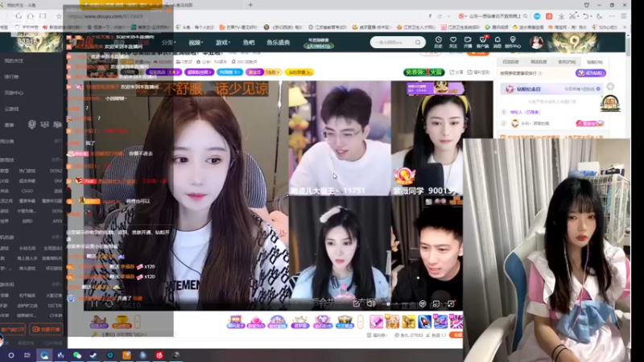Viewport: 644px width, 362px height.
Task: Open the browser screenshot scissors tool
Action: pos(573,16)
